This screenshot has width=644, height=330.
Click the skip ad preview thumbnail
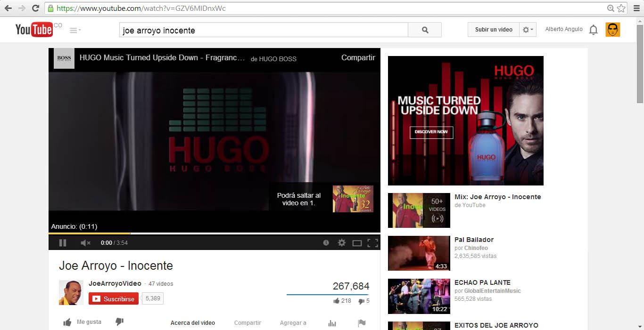(x=353, y=199)
